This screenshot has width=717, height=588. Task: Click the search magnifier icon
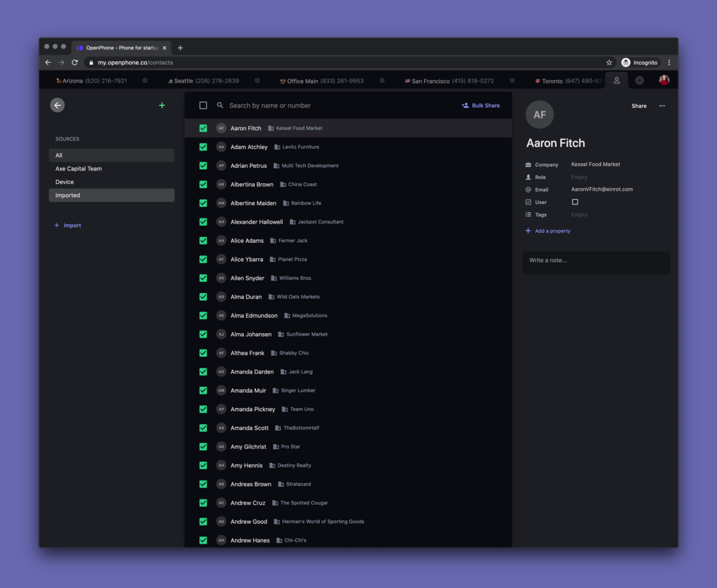point(220,105)
